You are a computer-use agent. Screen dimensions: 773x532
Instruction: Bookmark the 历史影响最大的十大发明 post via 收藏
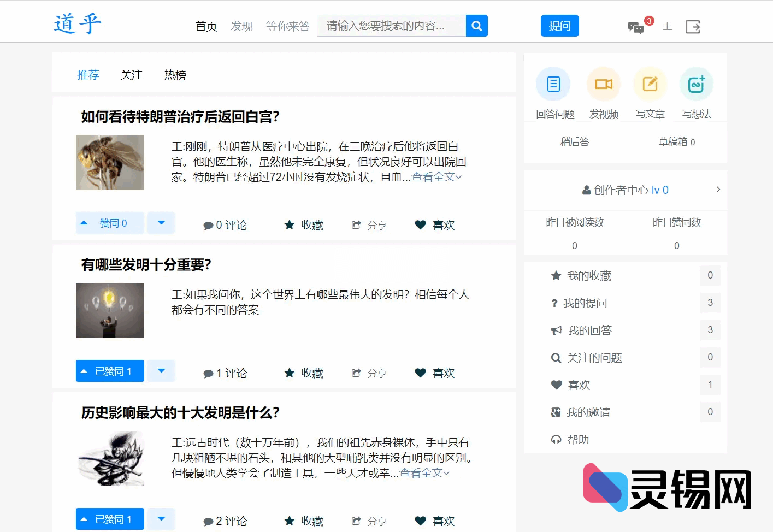pos(303,521)
